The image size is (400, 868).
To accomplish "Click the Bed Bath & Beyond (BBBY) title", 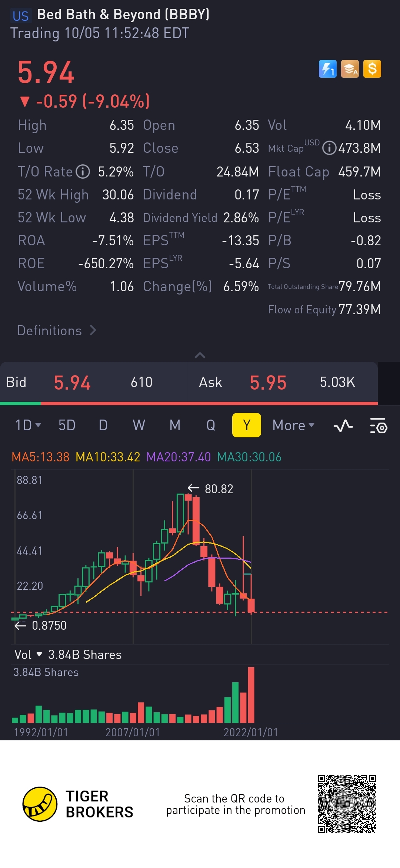I will [x=123, y=14].
